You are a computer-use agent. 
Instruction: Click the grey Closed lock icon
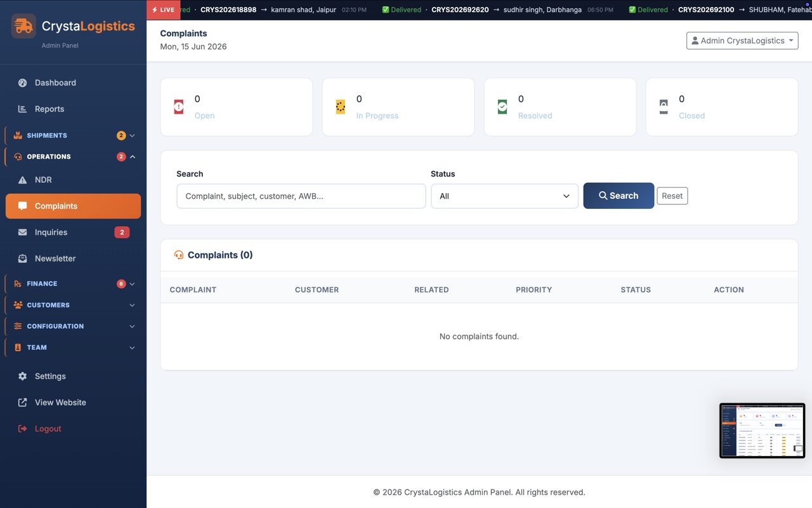tap(664, 107)
